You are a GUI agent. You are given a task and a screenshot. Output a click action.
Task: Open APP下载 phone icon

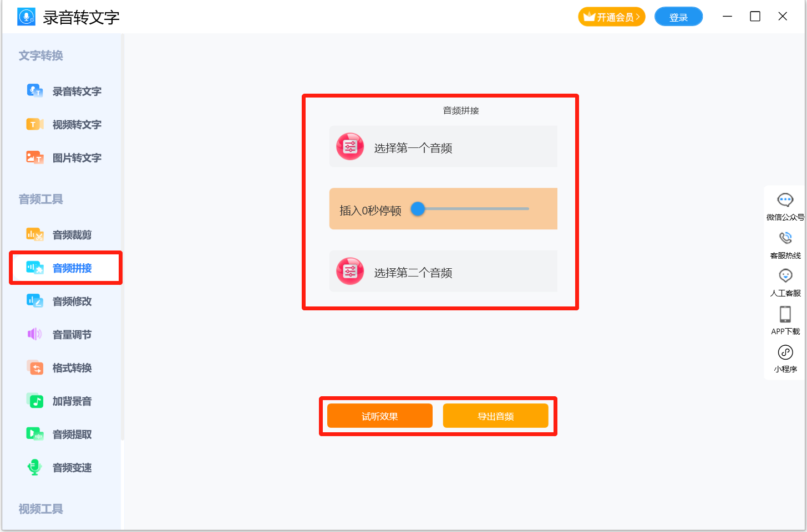[x=785, y=314]
